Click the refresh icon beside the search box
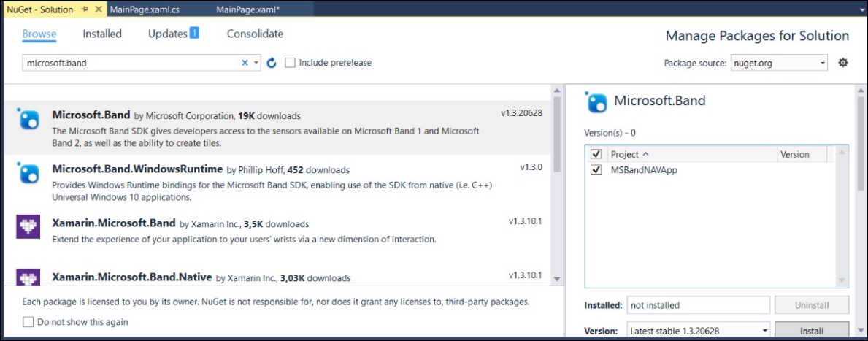This screenshot has height=341, width=868. pos(272,63)
